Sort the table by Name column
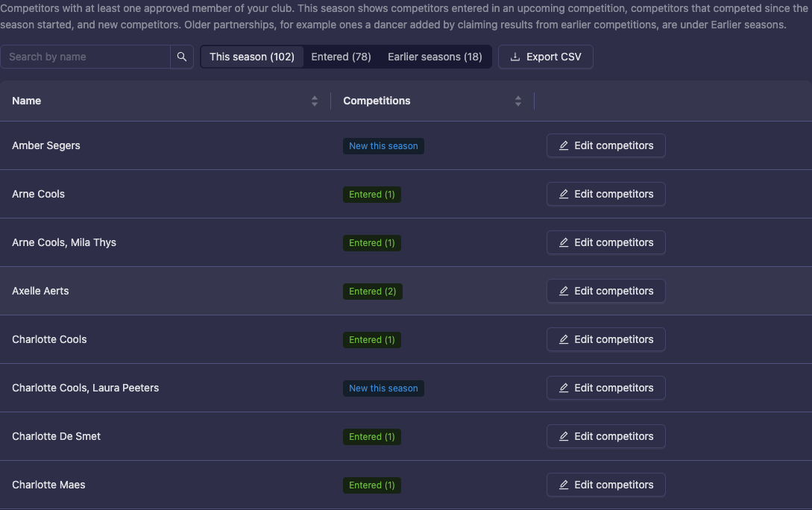This screenshot has height=510, width=812. [315, 101]
